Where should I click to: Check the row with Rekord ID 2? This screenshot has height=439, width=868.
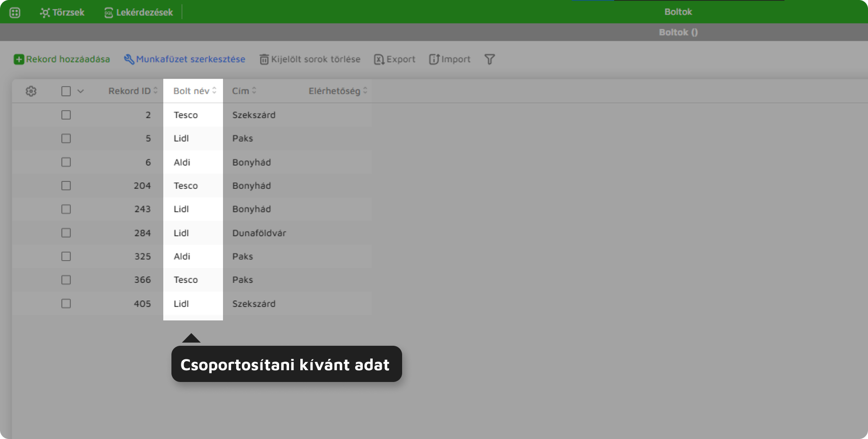pos(66,115)
